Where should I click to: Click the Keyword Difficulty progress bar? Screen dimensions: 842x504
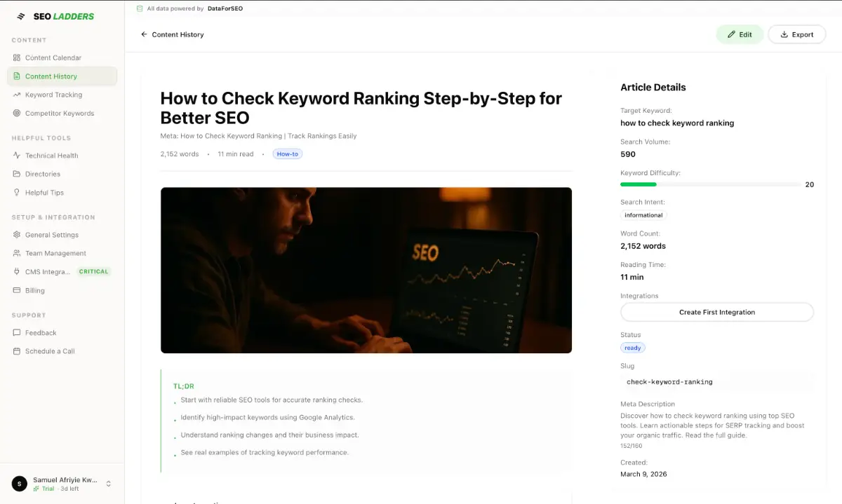(710, 184)
